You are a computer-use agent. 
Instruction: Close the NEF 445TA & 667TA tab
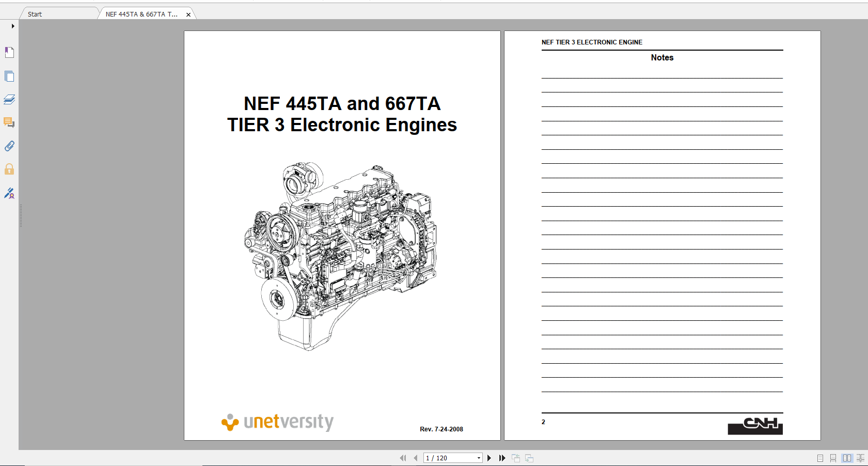pos(188,14)
